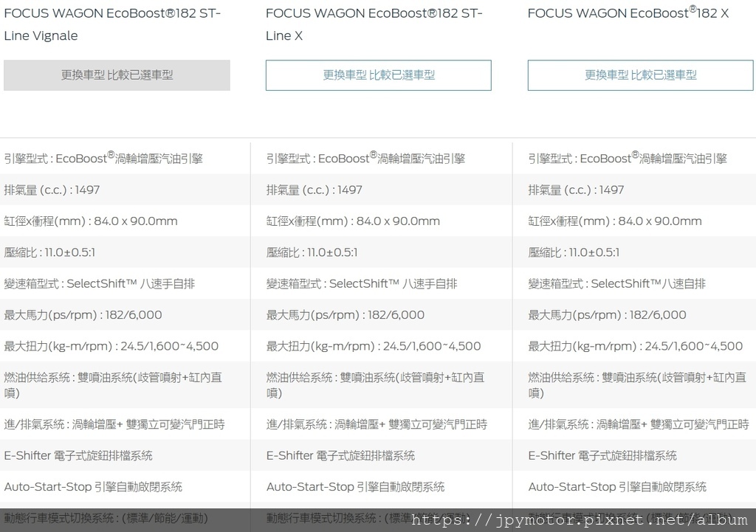Click Auto-Start-Stop row in 182 X column
Image resolution: width=756 pixels, height=532 pixels.
click(634, 487)
